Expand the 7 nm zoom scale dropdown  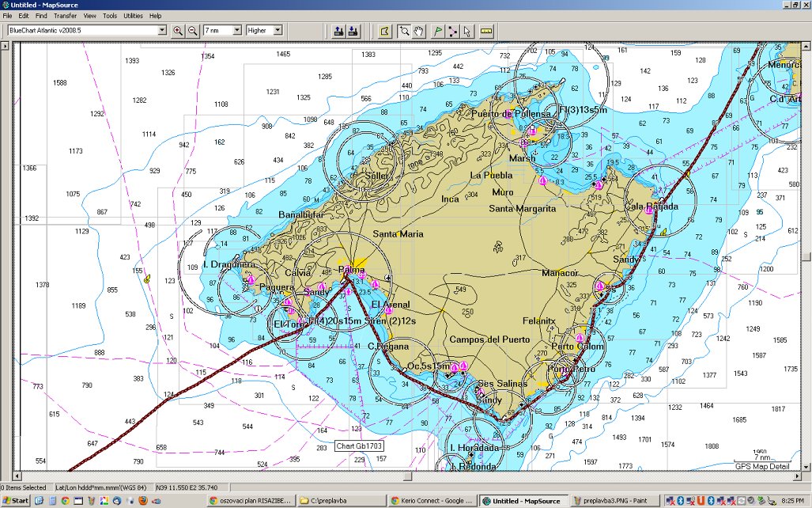236,31
